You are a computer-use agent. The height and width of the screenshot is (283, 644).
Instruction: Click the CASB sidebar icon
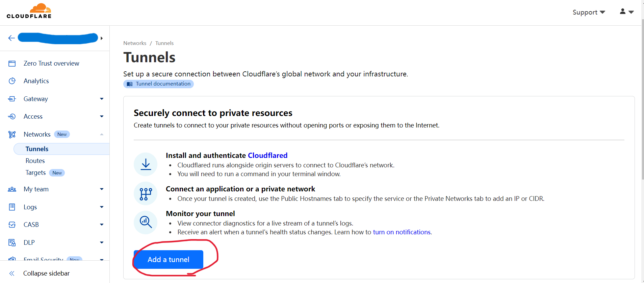pyautogui.click(x=12, y=225)
